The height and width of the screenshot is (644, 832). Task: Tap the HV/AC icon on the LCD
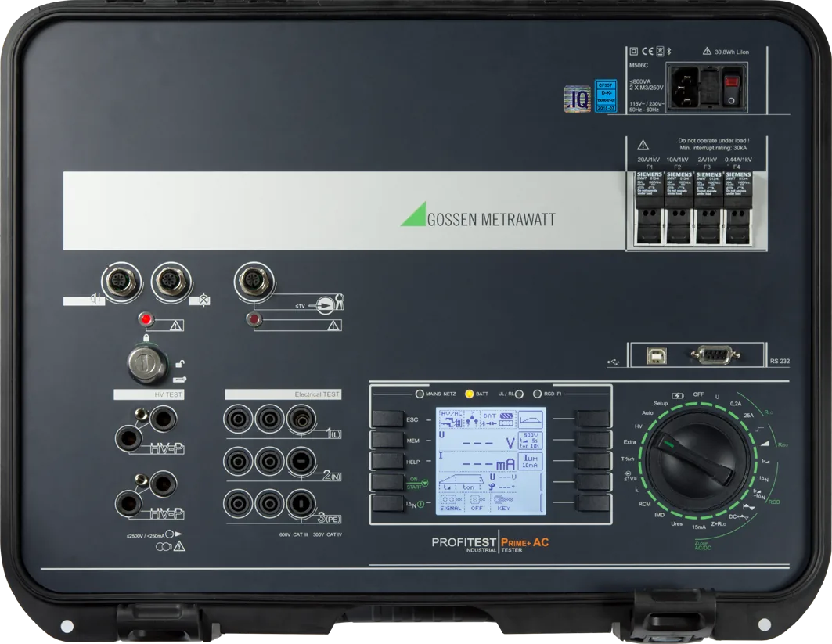coord(451,419)
